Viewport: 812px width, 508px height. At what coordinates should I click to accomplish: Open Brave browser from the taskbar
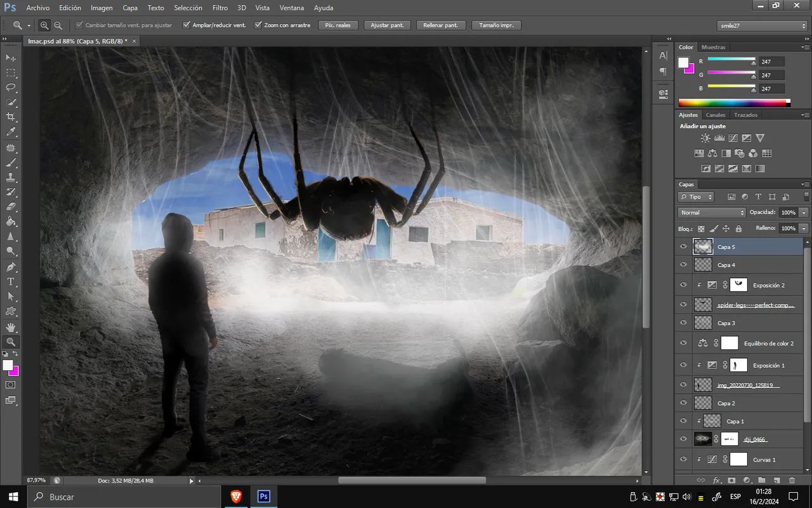pyautogui.click(x=235, y=497)
